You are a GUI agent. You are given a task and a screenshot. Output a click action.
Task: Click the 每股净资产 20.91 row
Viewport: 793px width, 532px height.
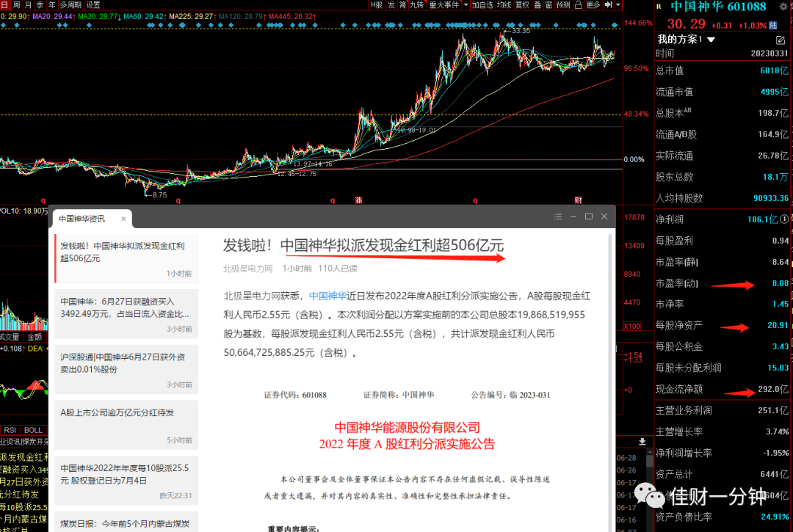(x=722, y=325)
